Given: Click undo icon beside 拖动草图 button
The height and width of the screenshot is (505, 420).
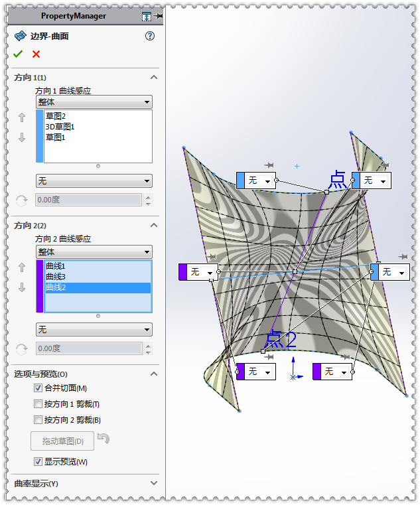Looking at the screenshot, I should click(102, 437).
